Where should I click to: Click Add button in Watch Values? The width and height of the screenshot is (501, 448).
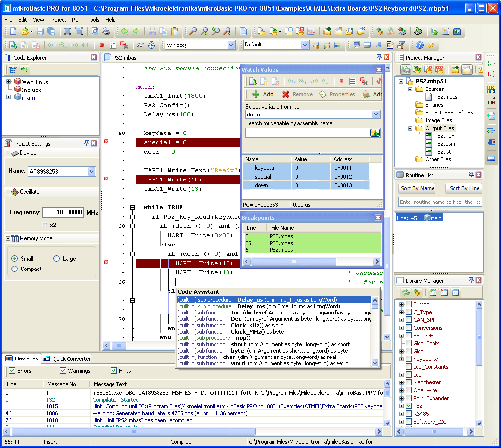263,94
